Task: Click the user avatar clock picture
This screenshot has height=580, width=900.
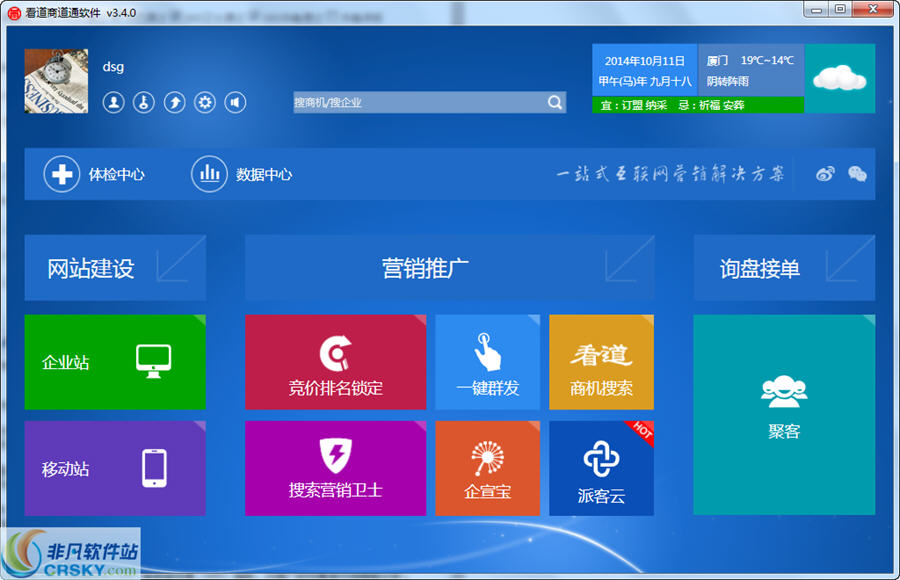Action: coord(56,81)
